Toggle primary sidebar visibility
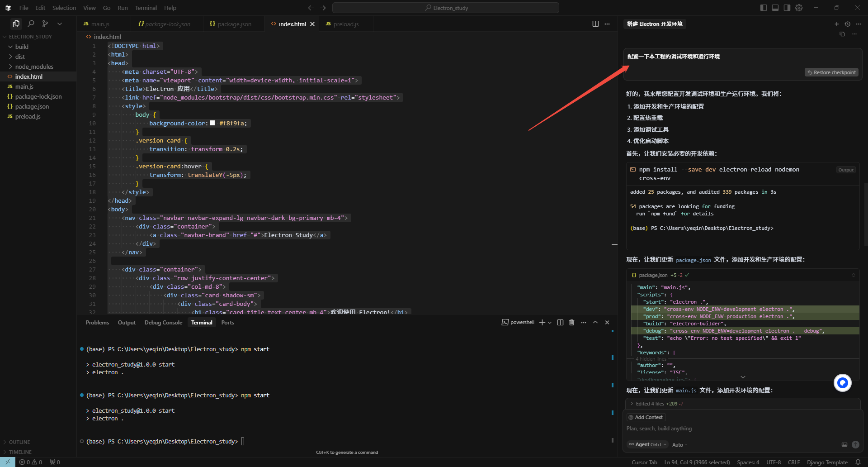This screenshot has height=467, width=868. click(x=764, y=8)
